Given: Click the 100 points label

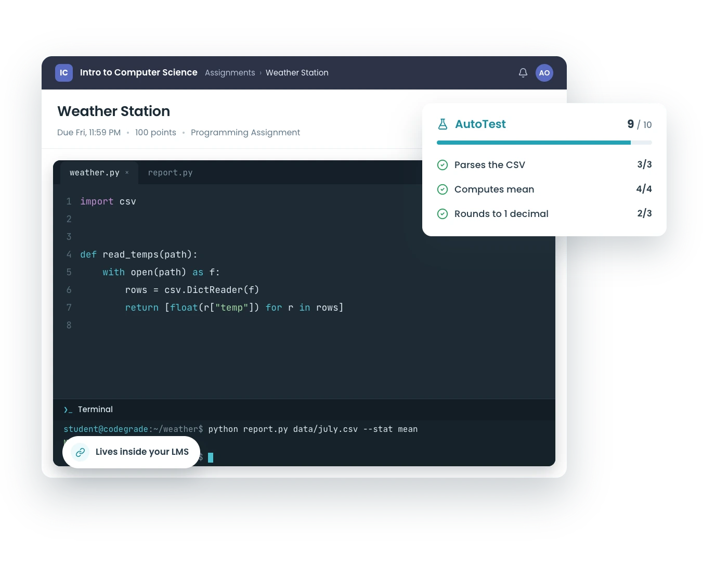Looking at the screenshot, I should tap(155, 133).
